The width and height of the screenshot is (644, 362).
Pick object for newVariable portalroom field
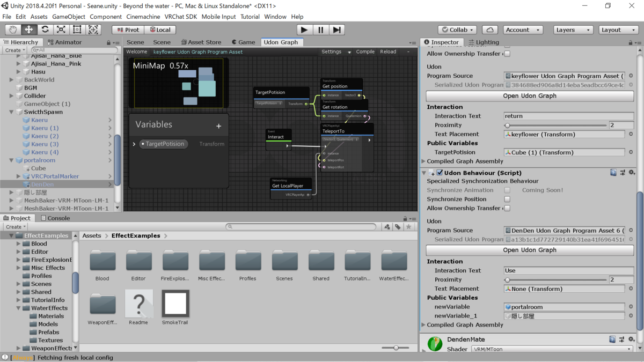pos(631,307)
